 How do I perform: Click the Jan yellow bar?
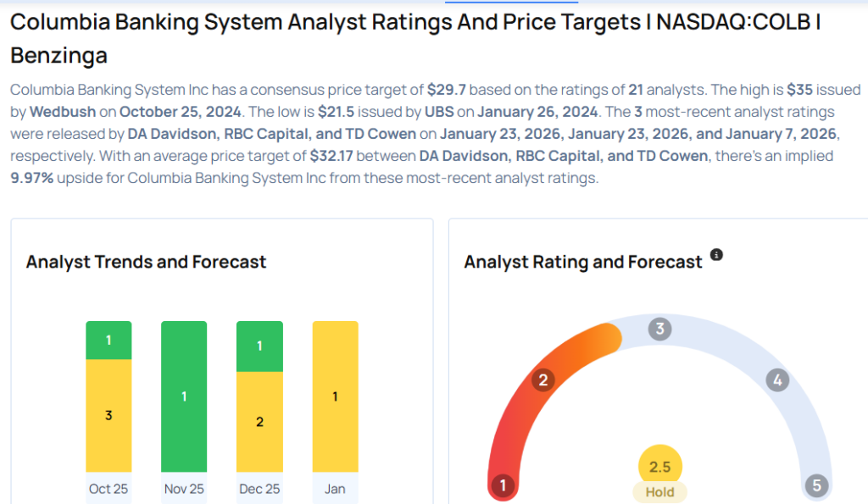tap(335, 396)
